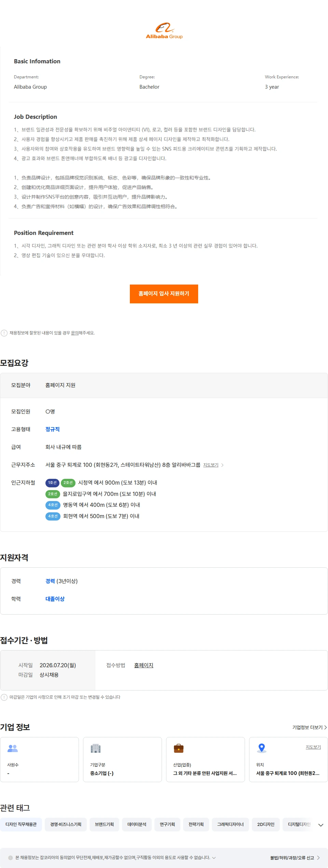
Task: Click 을지로입구역 에서 700m station text
Action: (110, 494)
